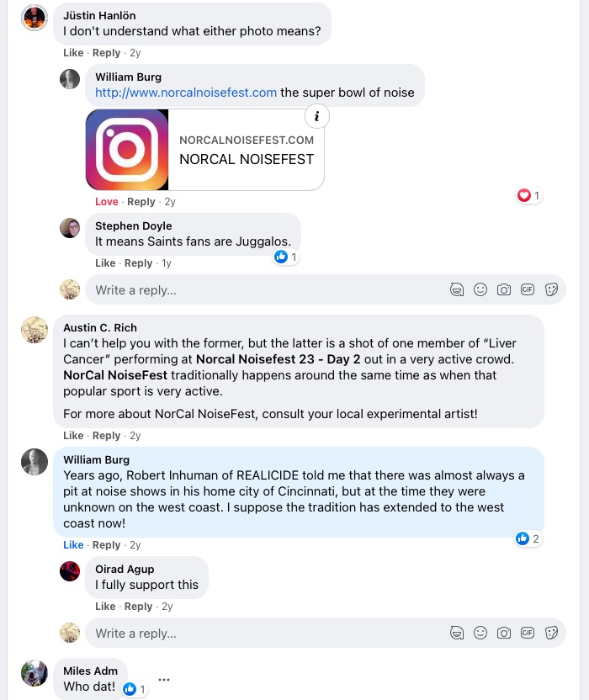View the heart reaction on William Burg's link comment
This screenshot has height=700, width=589.
(528, 195)
